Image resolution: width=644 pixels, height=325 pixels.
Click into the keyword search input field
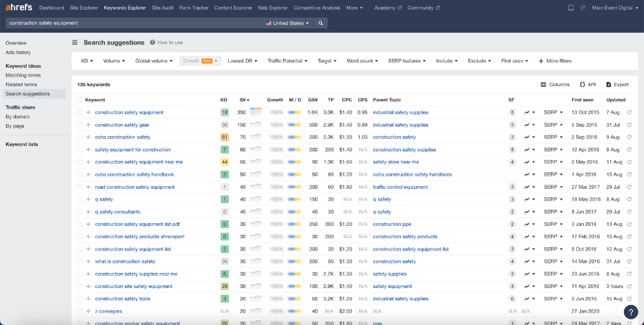130,23
